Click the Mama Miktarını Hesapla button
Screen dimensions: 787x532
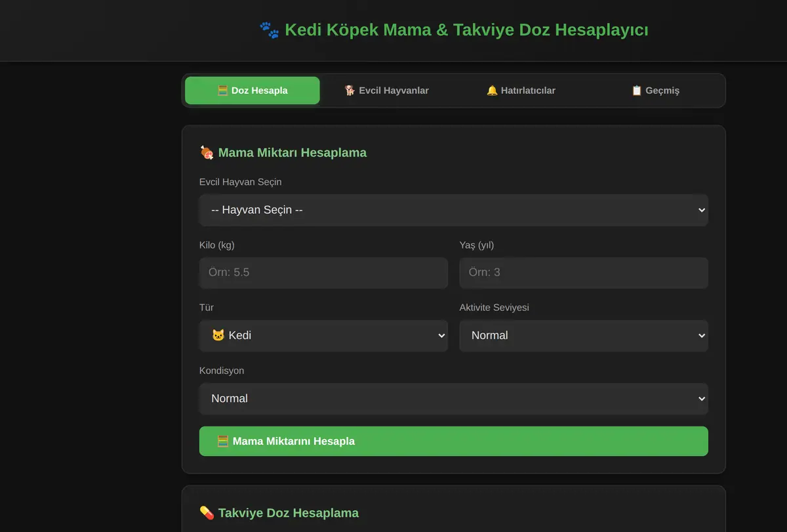click(454, 441)
